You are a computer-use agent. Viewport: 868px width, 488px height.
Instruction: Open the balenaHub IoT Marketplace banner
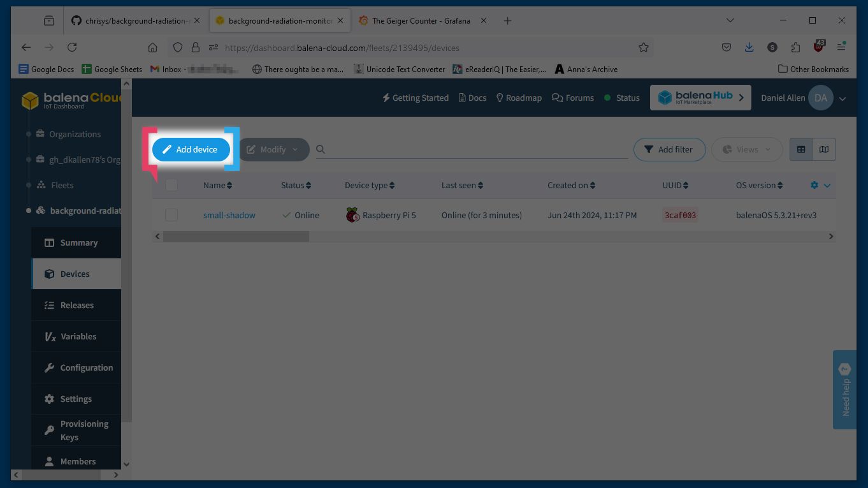point(700,98)
